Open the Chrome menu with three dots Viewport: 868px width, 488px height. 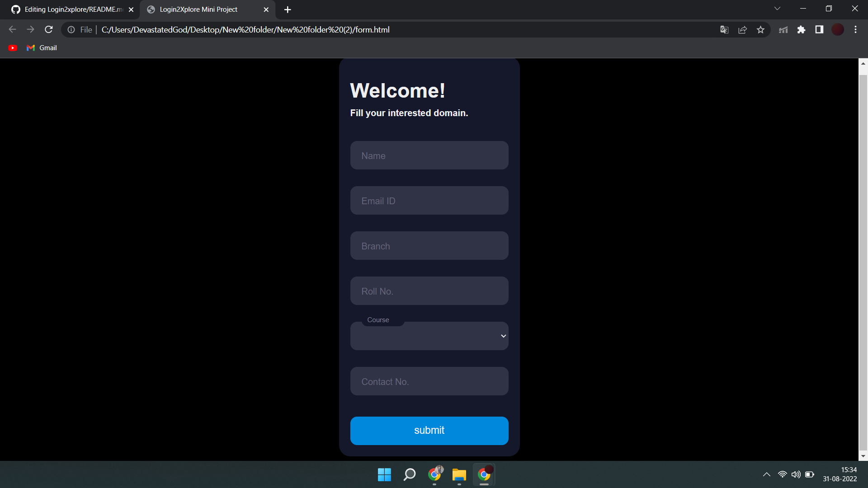point(855,29)
